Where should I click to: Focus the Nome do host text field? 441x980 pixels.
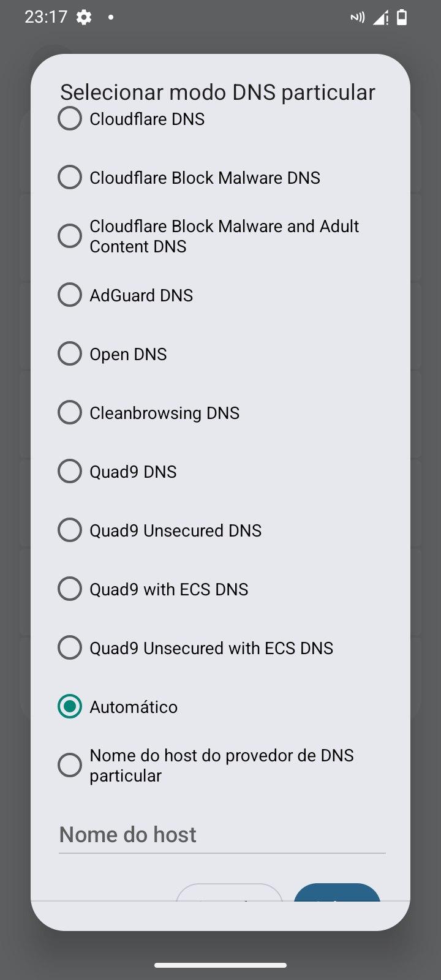222,835
